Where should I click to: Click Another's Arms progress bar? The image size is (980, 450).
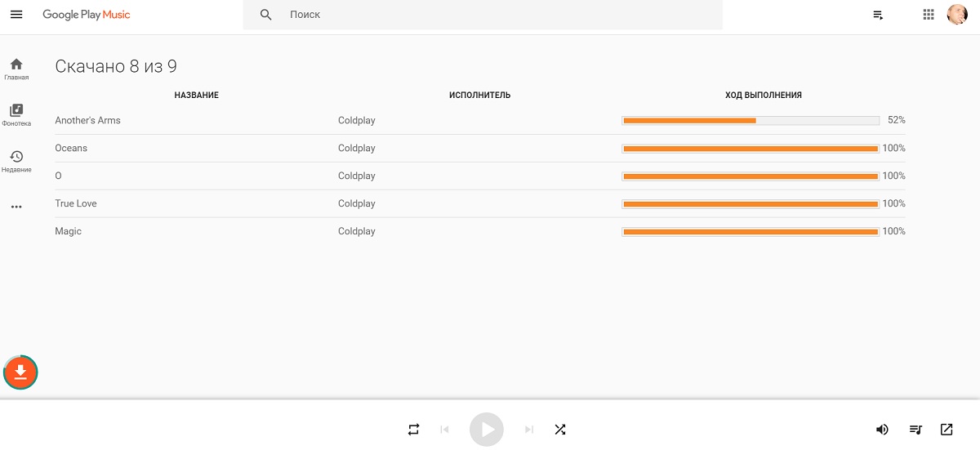pyautogui.click(x=751, y=121)
